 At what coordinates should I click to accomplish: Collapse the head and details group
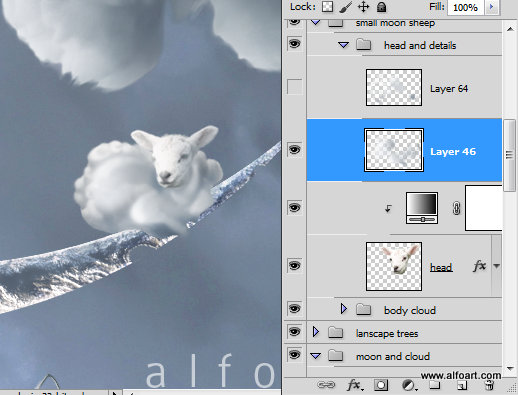tap(343, 44)
